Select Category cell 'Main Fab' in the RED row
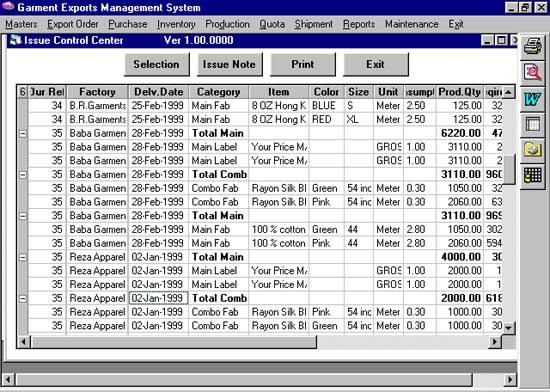 (x=219, y=120)
